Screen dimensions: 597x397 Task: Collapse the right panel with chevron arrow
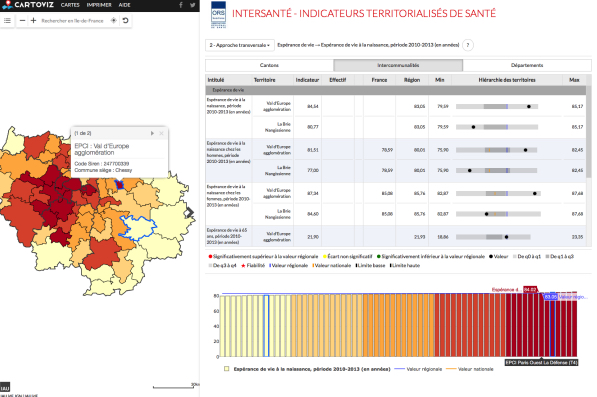[190, 212]
